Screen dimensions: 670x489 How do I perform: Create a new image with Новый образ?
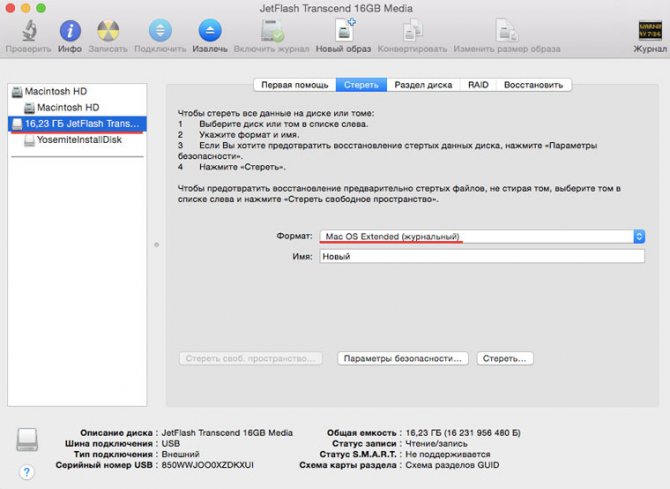coord(344,31)
